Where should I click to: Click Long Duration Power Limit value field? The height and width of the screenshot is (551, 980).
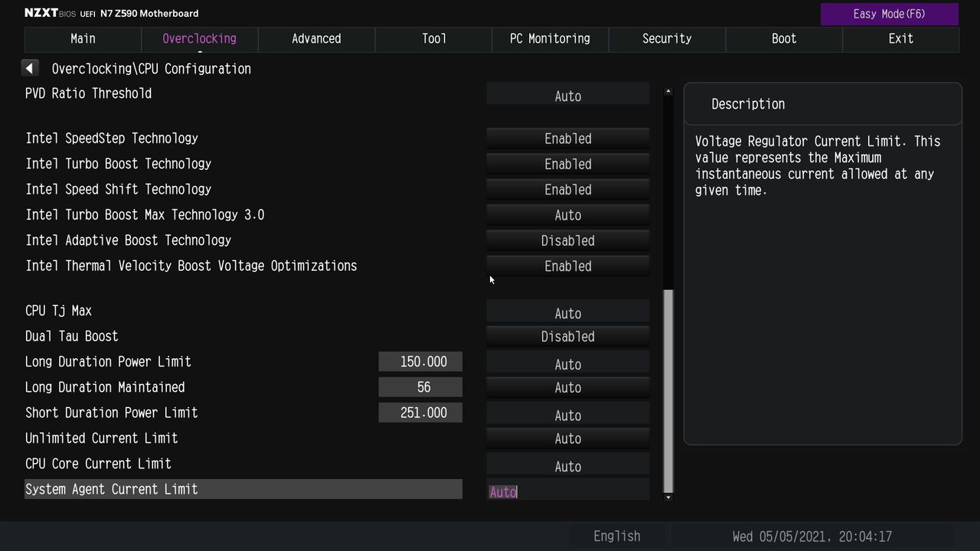(420, 362)
